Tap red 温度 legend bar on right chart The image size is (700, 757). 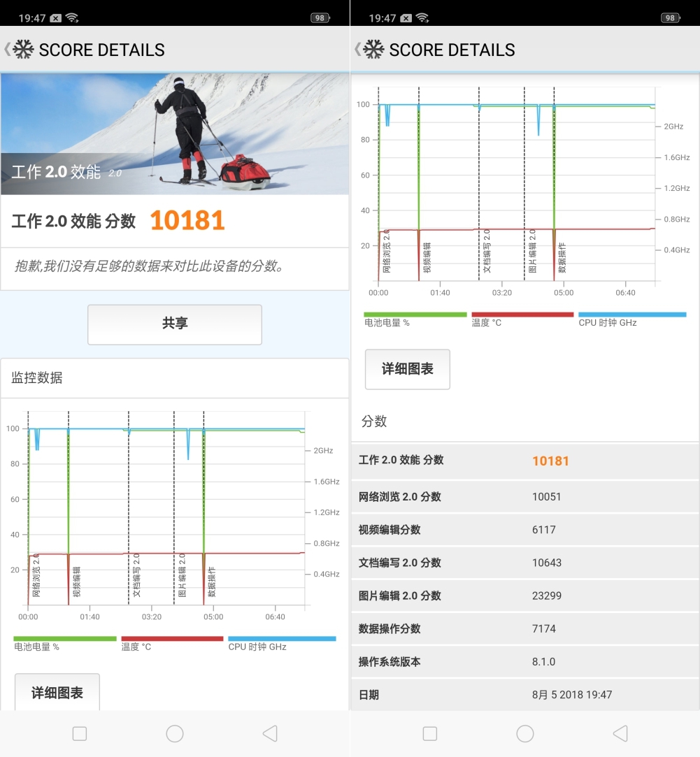pos(522,315)
